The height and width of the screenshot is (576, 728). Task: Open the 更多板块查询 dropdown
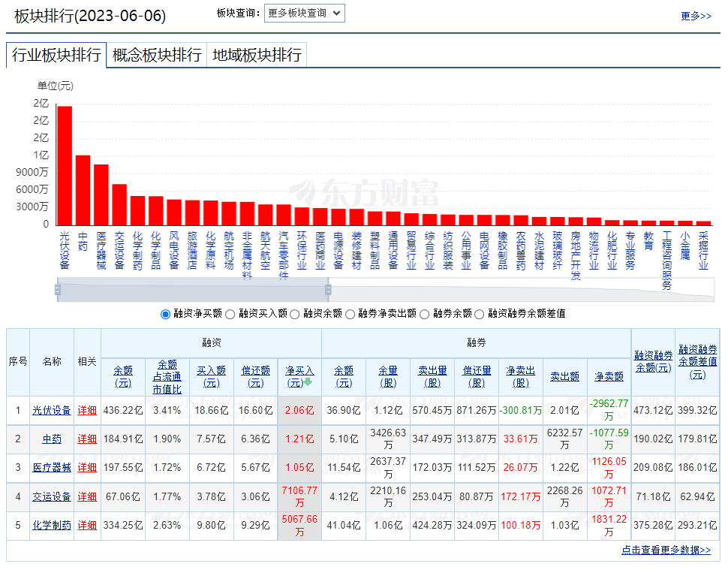(x=304, y=13)
